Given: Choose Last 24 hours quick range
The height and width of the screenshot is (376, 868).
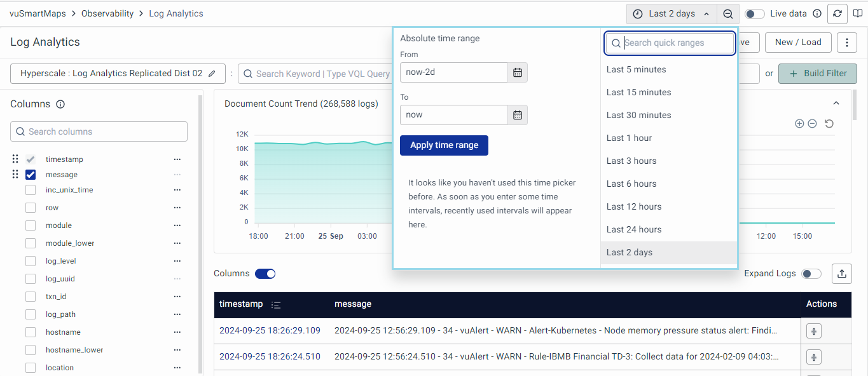Looking at the screenshot, I should 634,229.
